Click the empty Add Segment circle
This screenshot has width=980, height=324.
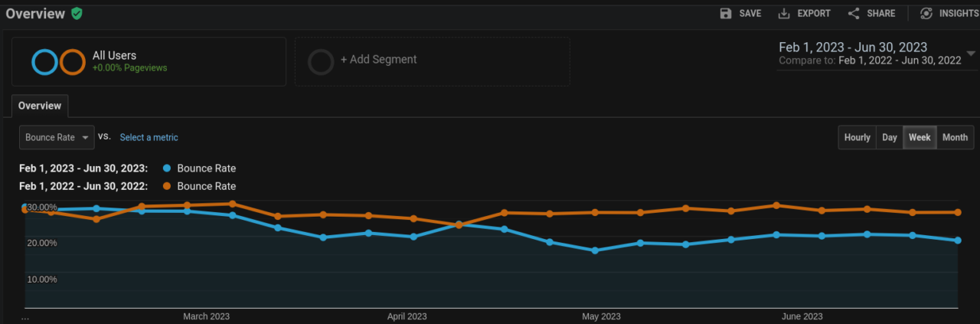tap(321, 61)
